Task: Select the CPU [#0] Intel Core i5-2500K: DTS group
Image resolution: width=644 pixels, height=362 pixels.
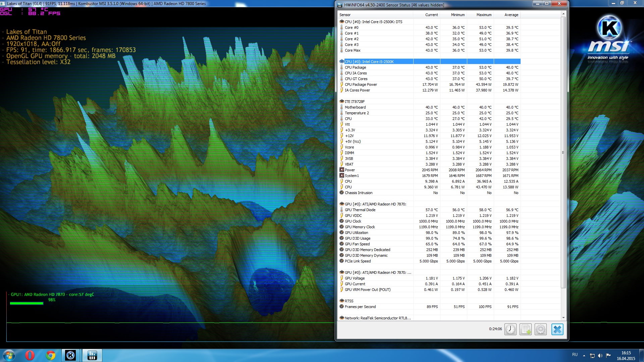Action: 373,22
